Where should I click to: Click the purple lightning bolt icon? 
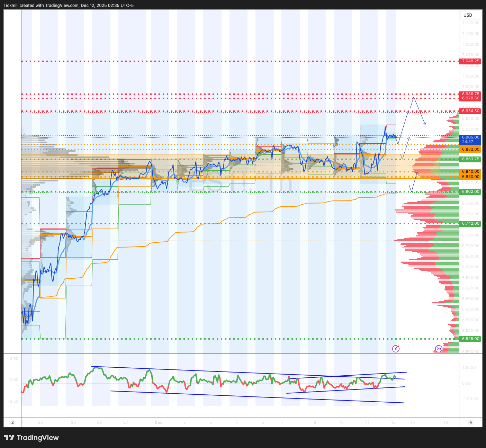[396, 349]
